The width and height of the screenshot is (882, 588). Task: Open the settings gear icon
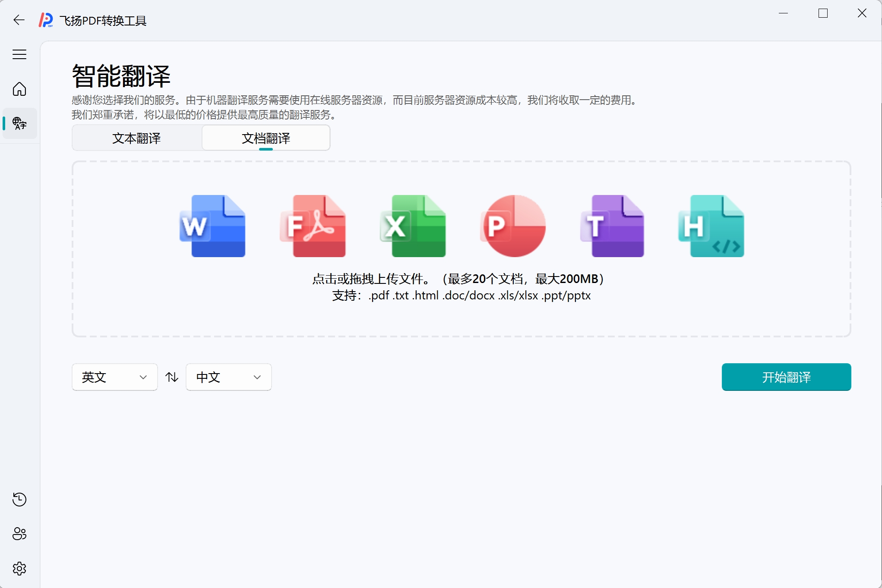click(x=19, y=568)
